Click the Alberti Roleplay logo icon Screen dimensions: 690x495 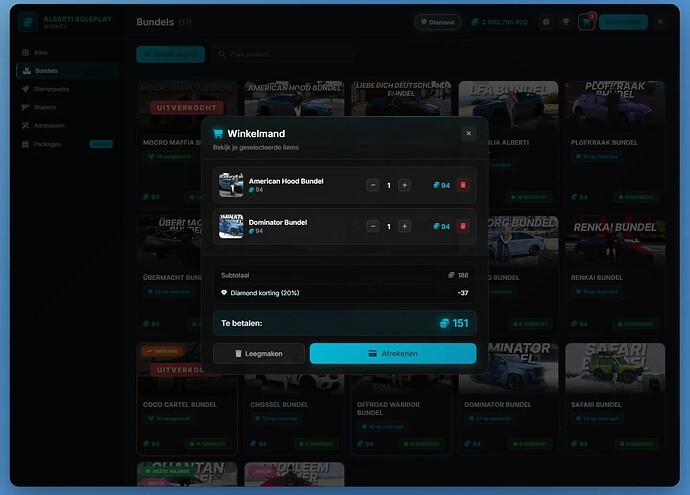tap(28, 22)
